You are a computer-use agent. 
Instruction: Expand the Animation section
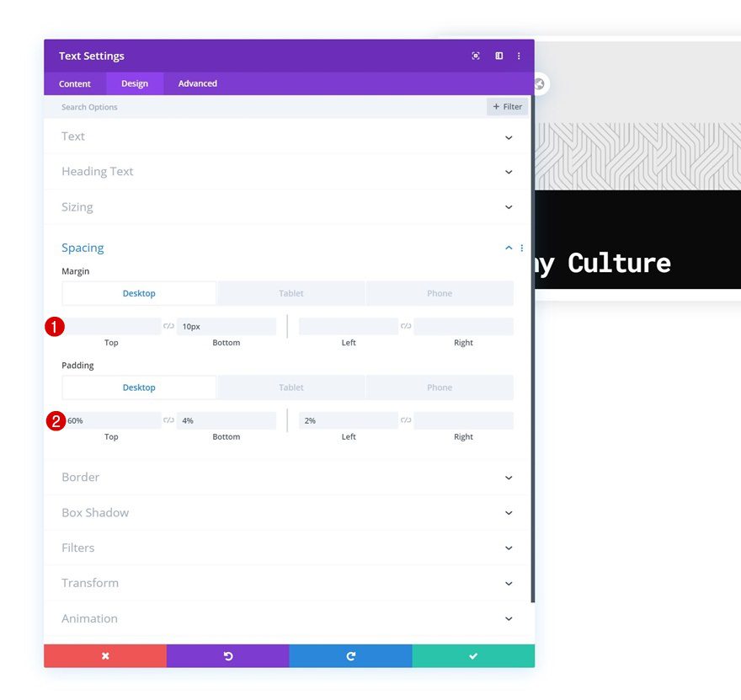pyautogui.click(x=288, y=618)
